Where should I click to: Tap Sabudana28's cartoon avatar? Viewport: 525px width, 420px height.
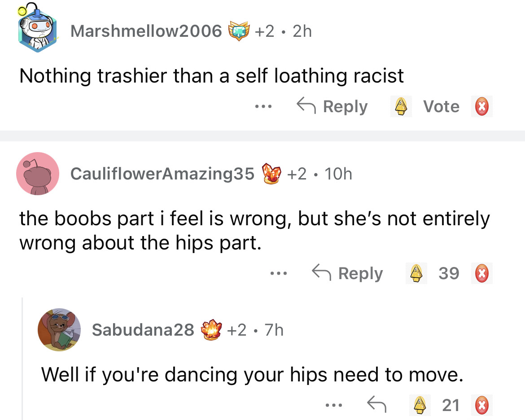coord(59,329)
